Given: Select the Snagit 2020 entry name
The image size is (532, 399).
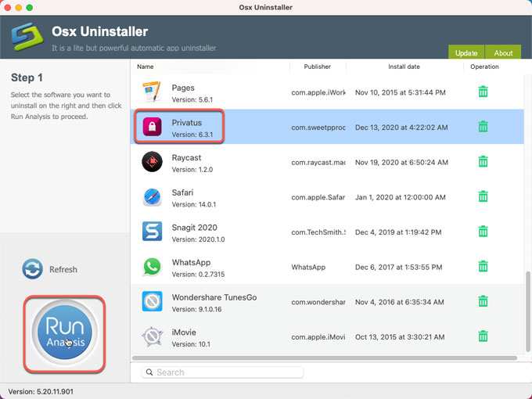Looking at the screenshot, I should [x=194, y=228].
